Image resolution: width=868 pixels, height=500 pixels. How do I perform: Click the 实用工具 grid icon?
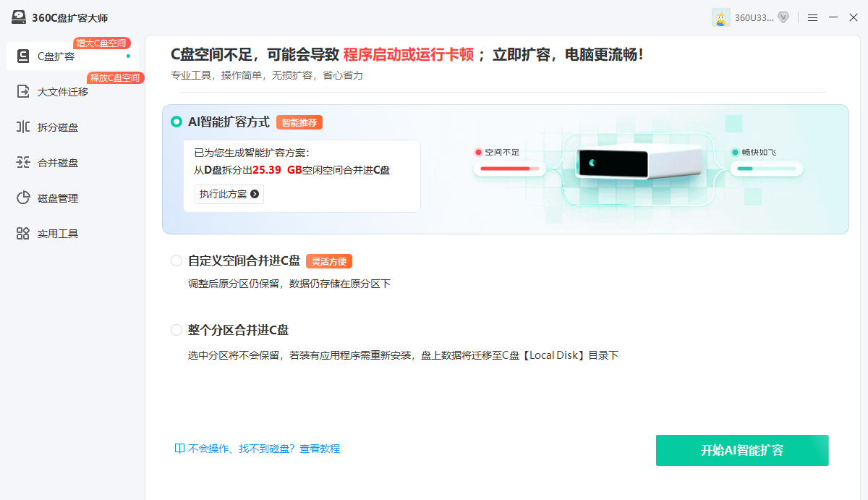click(23, 234)
